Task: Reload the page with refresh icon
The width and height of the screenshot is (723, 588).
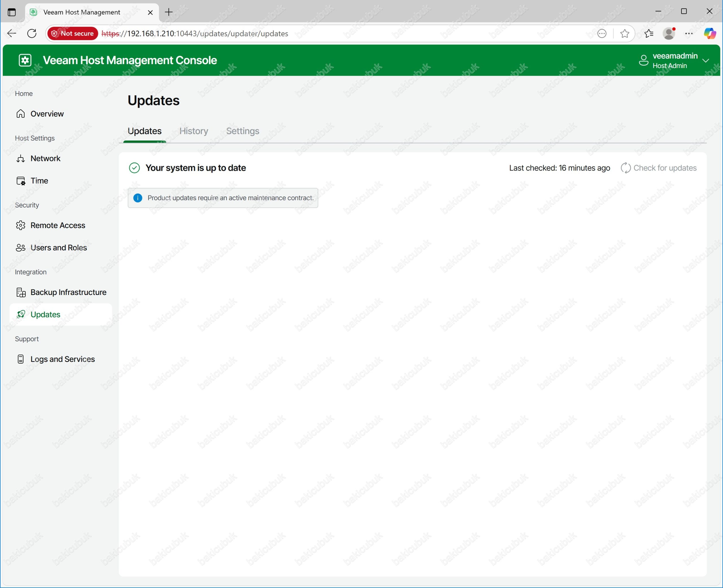Action: pyautogui.click(x=32, y=33)
